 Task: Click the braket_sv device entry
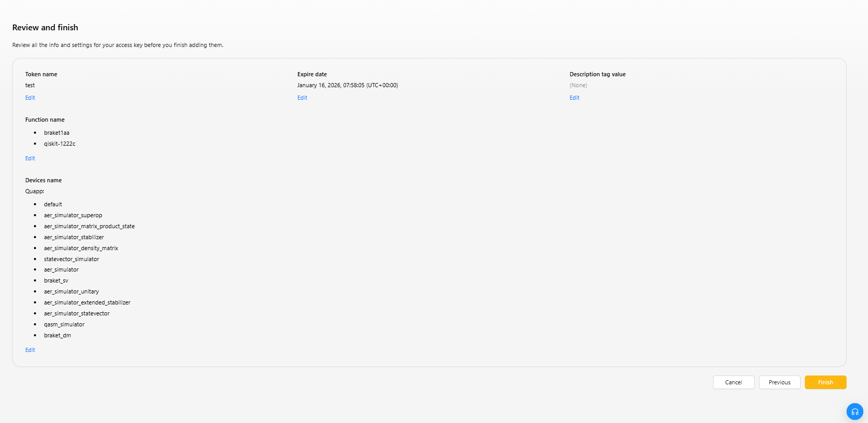tap(56, 280)
